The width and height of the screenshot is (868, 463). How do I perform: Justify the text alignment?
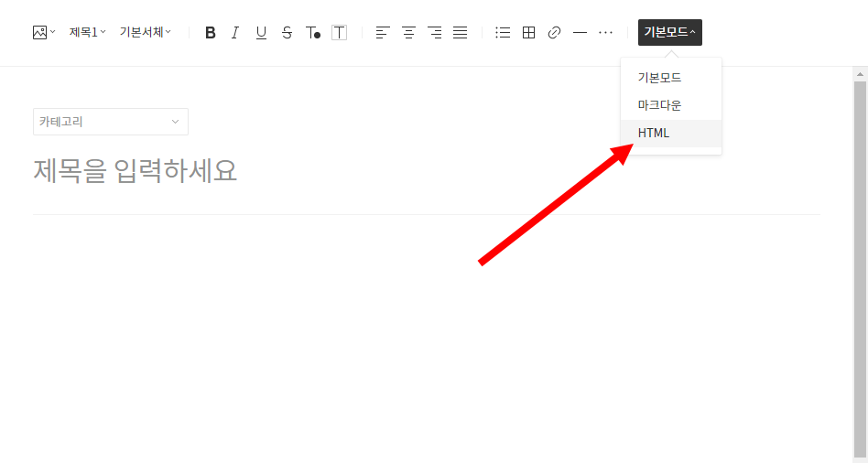(460, 33)
